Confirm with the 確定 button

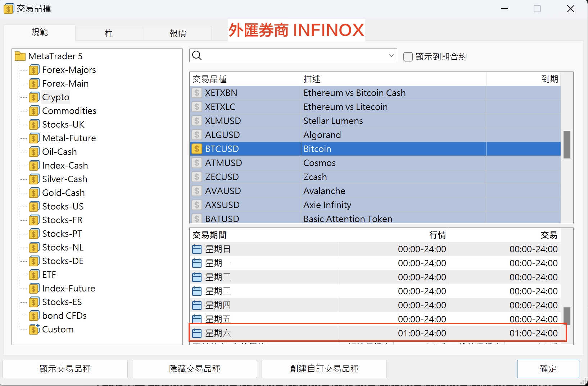[x=548, y=369]
